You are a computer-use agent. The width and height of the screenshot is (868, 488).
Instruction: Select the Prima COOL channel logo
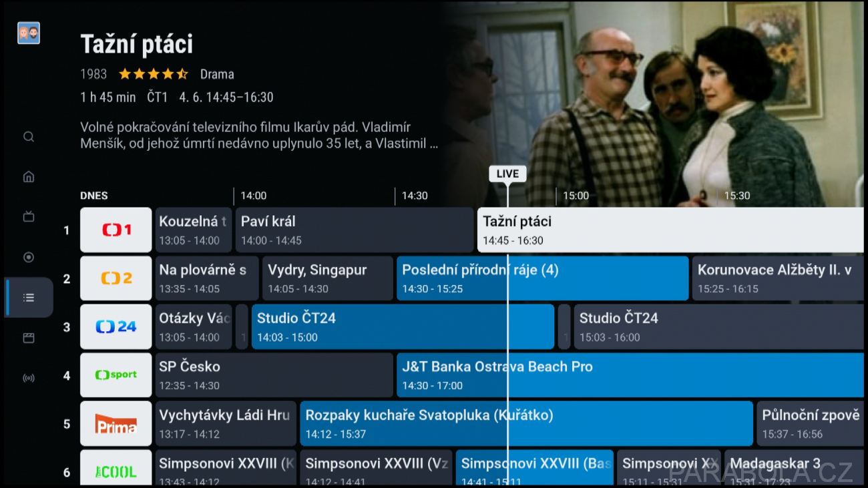[116, 469]
